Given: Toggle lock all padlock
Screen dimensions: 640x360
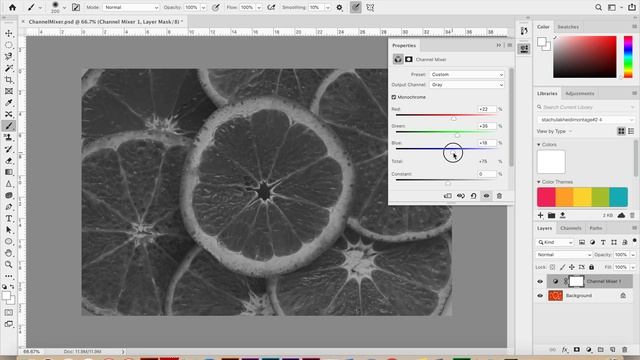Looking at the screenshot, I should pos(591,267).
